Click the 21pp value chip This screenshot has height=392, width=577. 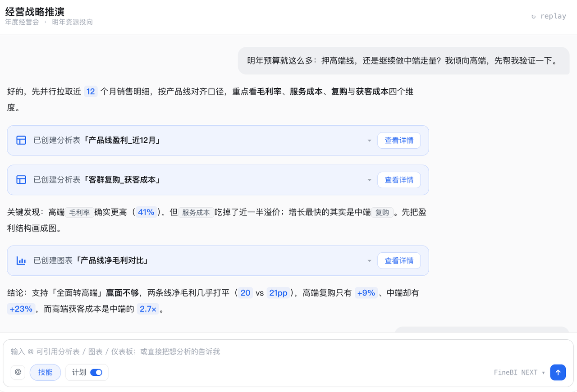click(278, 293)
